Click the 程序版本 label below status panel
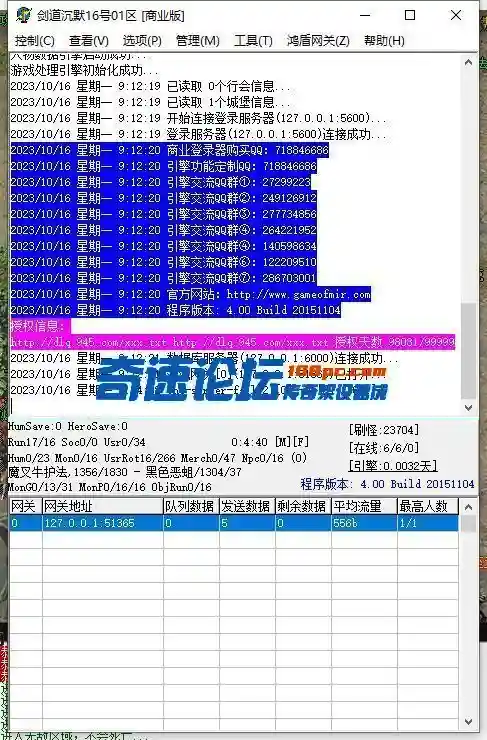The height and width of the screenshot is (740, 487). tap(387, 484)
